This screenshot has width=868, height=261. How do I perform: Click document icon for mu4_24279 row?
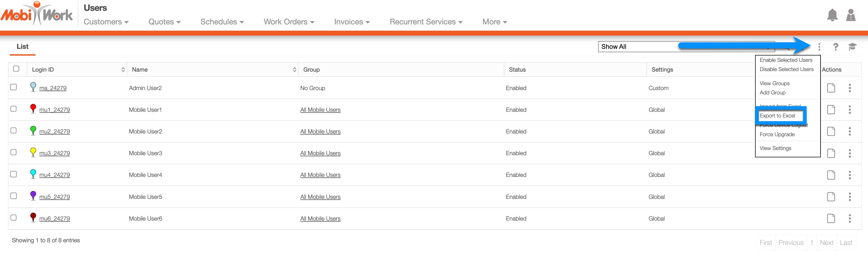831,175
